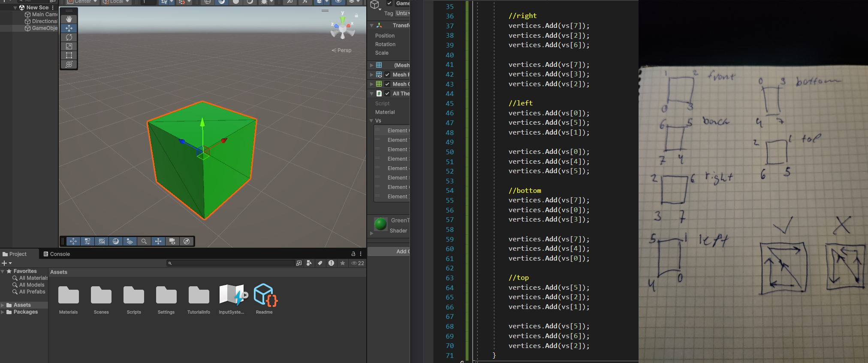Select the Transform tool
The image size is (868, 363).
point(69,64)
